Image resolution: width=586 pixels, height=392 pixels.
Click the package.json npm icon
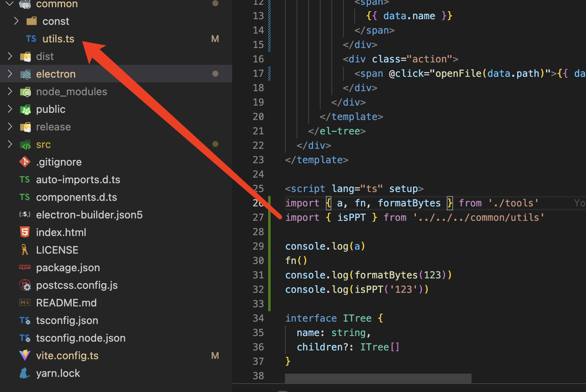(24, 267)
